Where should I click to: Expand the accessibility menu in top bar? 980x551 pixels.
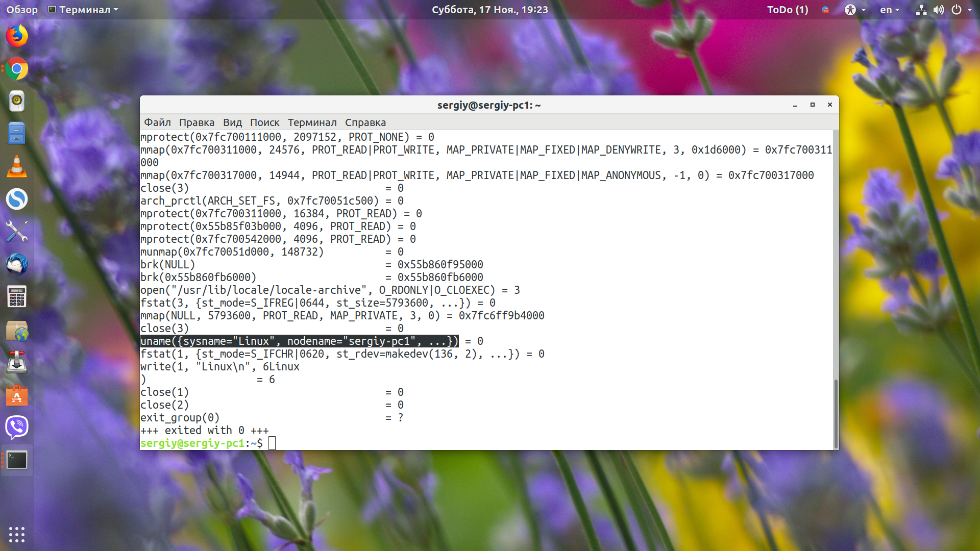click(x=855, y=10)
